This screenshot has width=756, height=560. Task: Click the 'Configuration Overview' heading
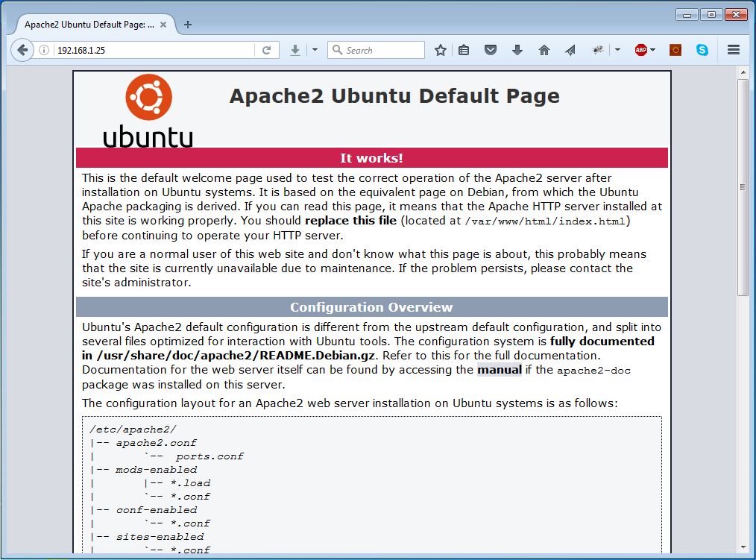click(371, 307)
